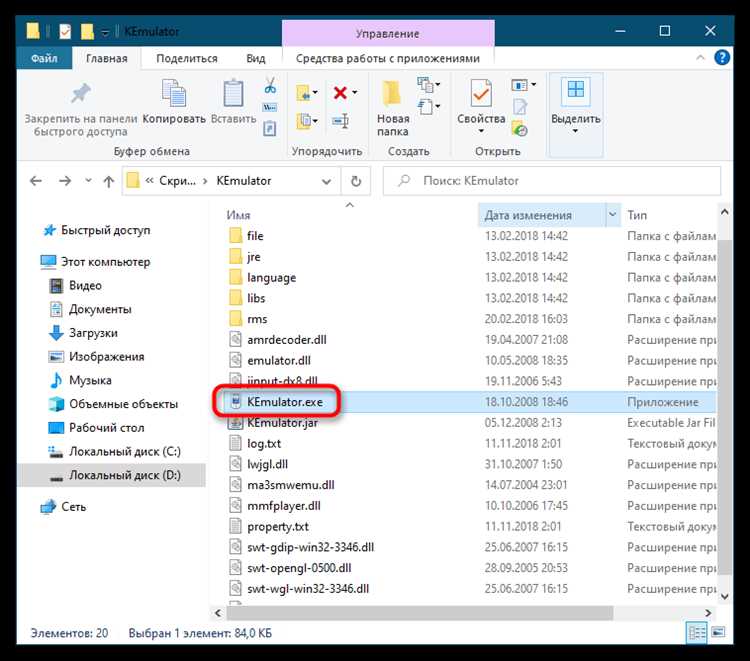Open Выделить dropdown arrow

pyautogui.click(x=575, y=131)
